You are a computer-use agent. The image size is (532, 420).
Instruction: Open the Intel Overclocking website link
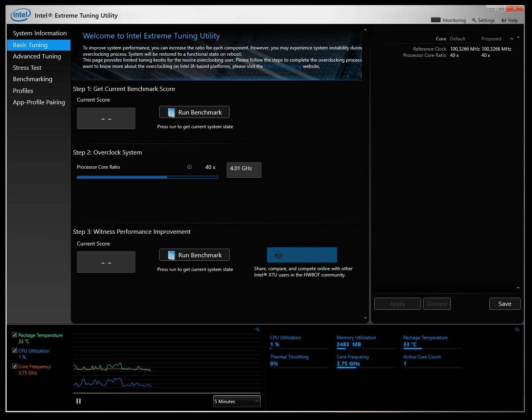point(282,66)
